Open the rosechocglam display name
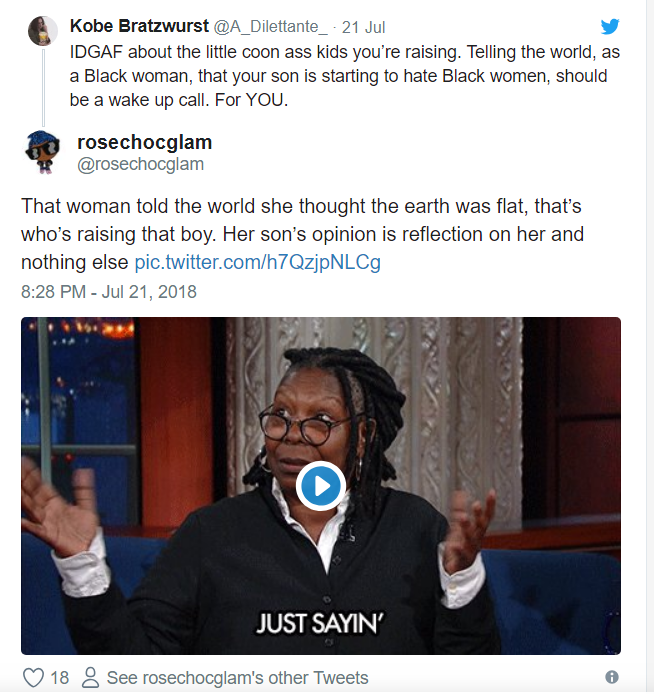Screen dimensions: 654x694 coord(145,143)
